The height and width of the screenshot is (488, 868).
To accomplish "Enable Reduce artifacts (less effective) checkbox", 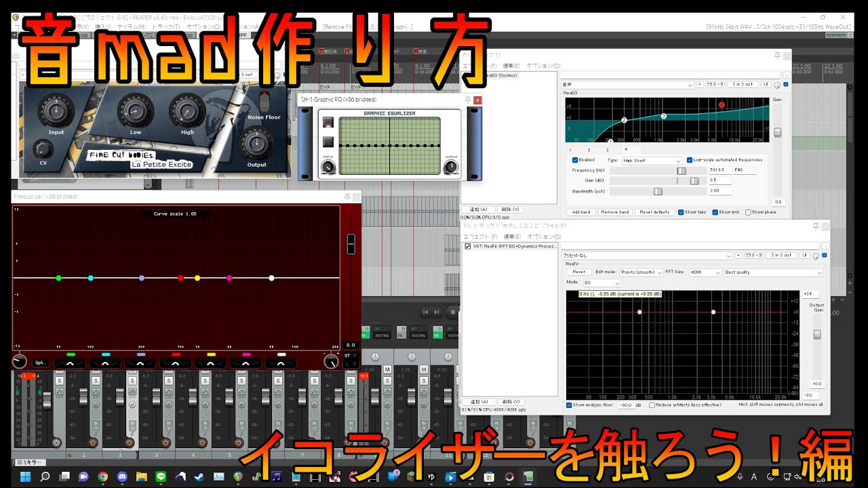I will click(652, 405).
